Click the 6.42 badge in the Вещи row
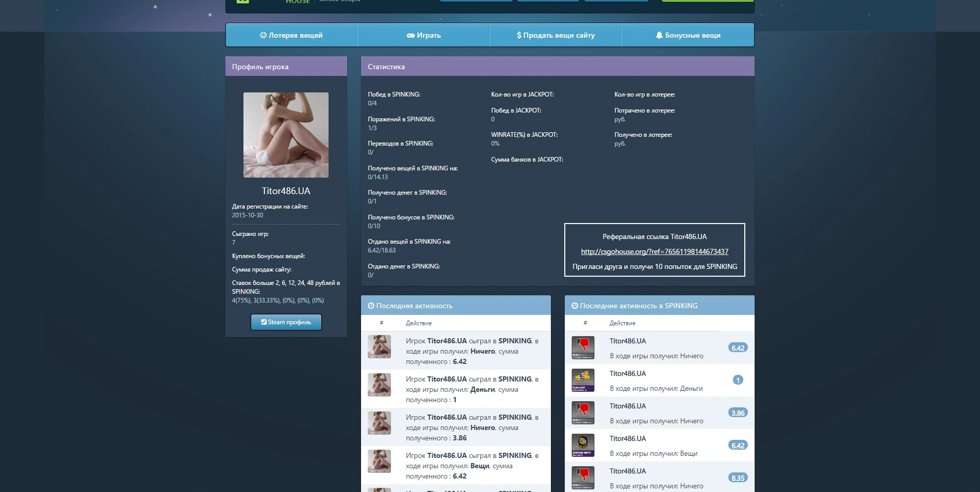 pos(738,446)
